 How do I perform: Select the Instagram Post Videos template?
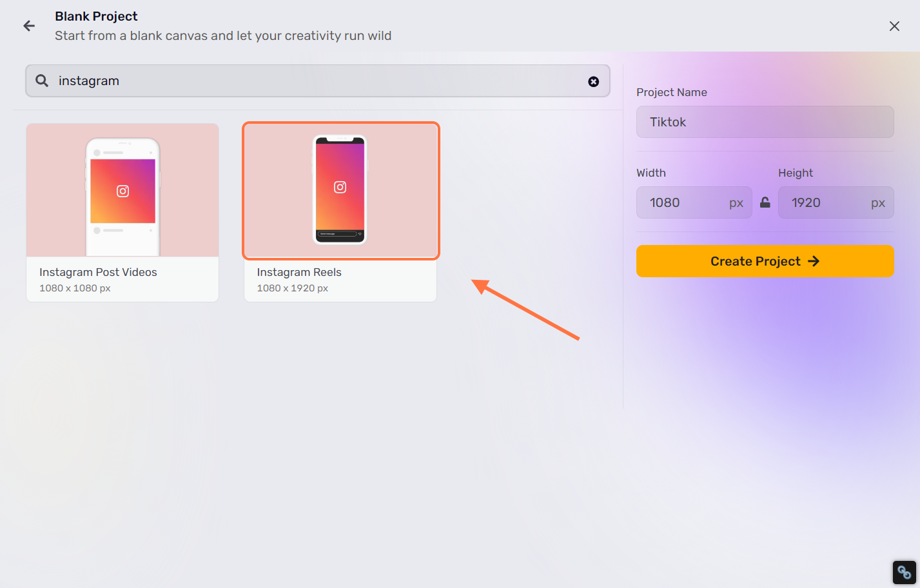click(122, 213)
